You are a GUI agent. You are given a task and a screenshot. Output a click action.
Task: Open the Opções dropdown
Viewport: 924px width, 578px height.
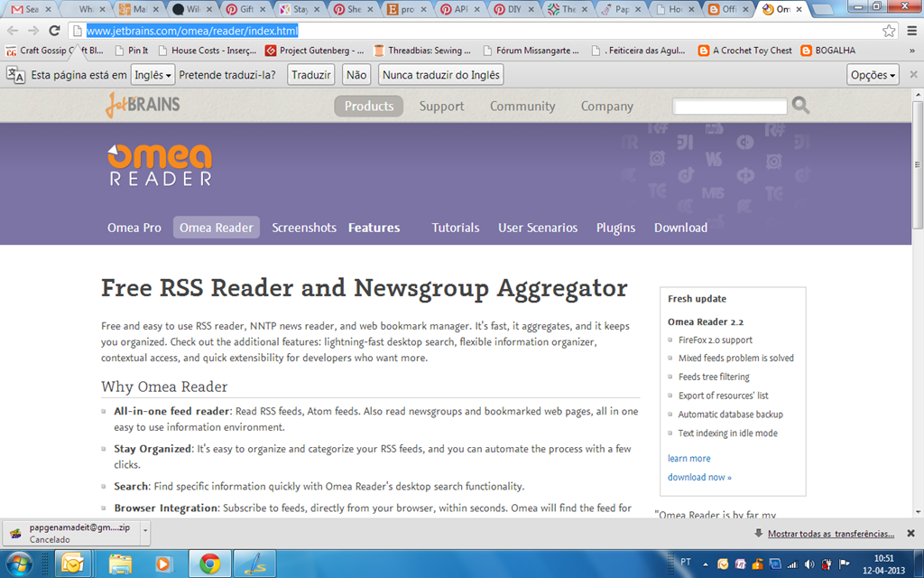pos(873,75)
